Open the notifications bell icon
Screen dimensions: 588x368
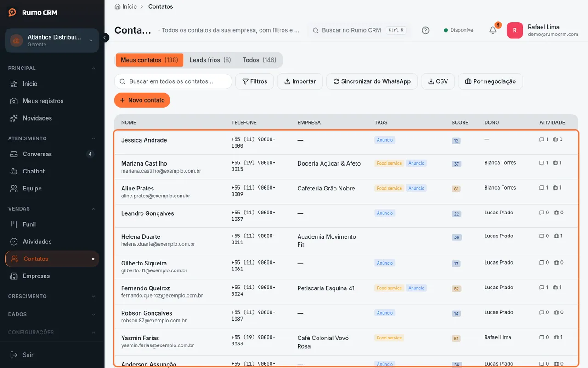pos(493,30)
